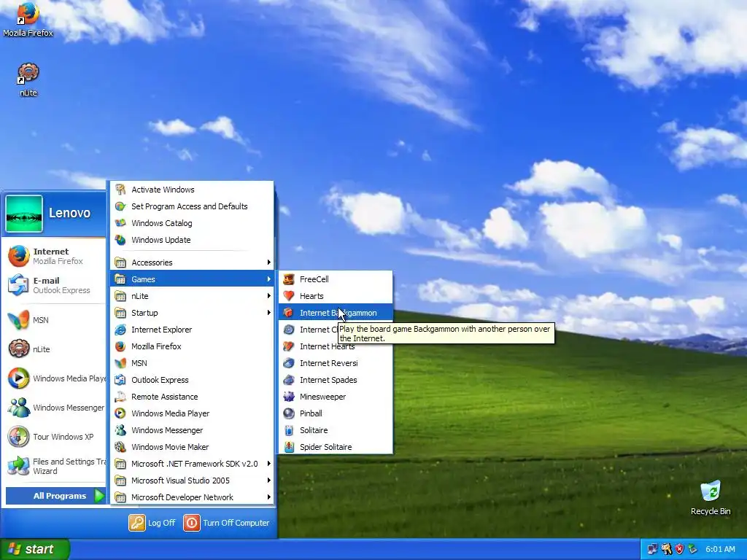Click the Remote Assistance icon
Image resolution: width=747 pixels, height=560 pixels.
120,397
